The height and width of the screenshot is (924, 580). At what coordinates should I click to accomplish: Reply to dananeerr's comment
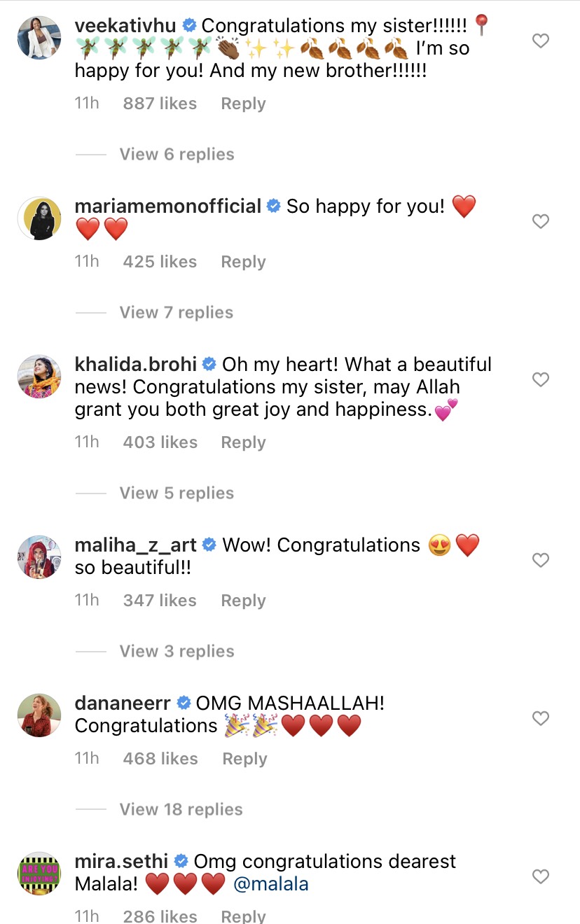click(244, 758)
